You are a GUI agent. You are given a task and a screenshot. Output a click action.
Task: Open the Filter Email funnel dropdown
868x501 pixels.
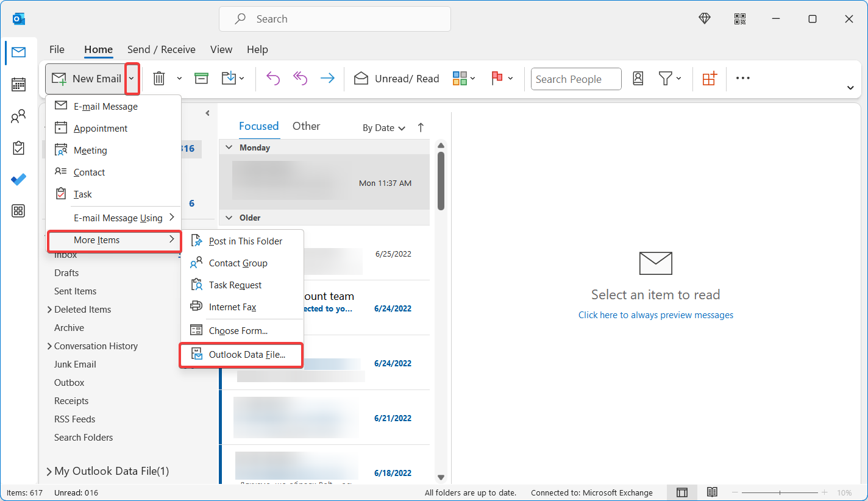tap(669, 78)
